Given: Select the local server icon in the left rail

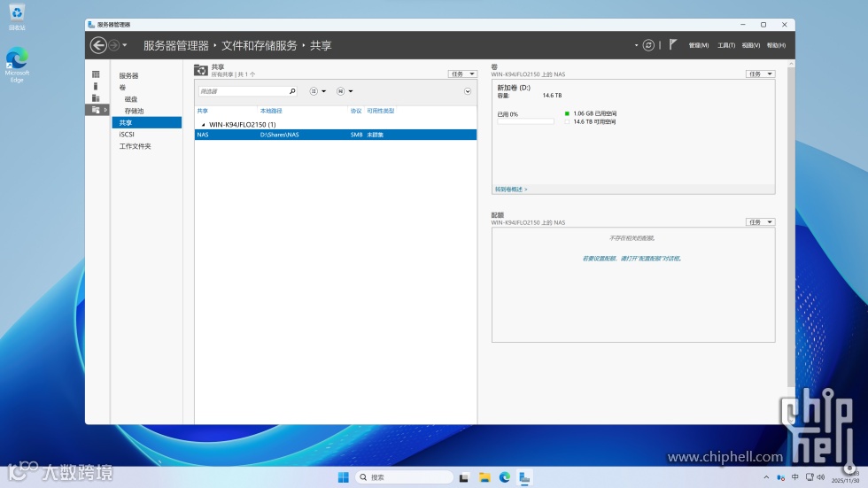Looking at the screenshot, I should point(96,86).
